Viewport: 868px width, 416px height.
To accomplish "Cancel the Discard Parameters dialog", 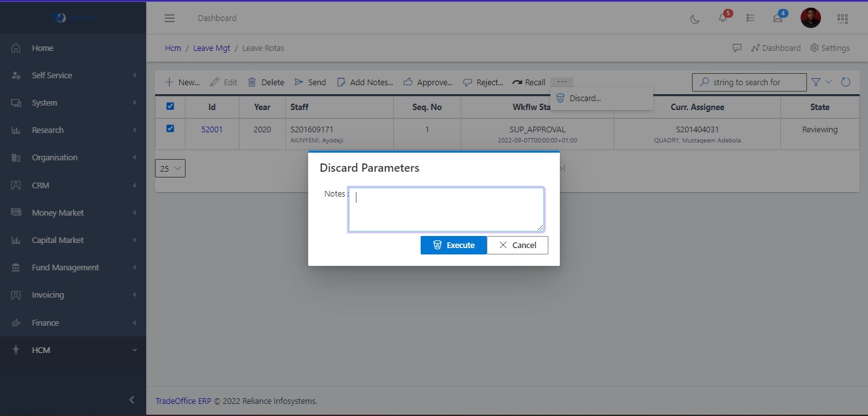I will [x=517, y=245].
